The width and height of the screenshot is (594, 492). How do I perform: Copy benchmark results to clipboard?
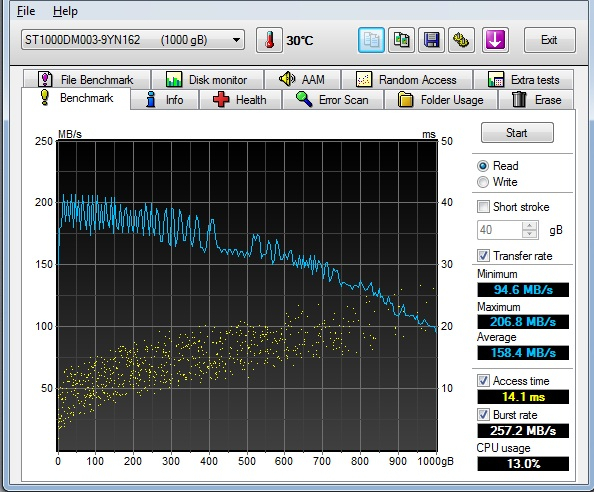(x=371, y=40)
